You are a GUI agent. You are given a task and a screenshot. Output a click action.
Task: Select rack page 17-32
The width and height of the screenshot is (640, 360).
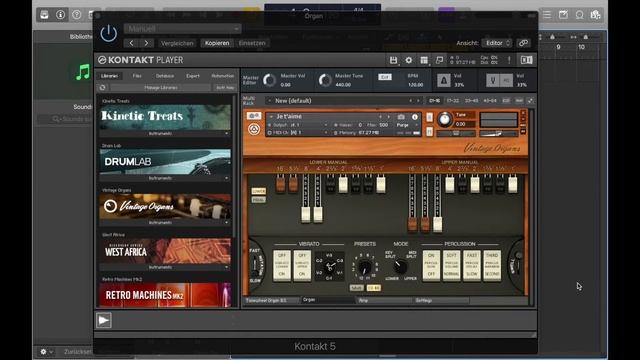[453, 100]
